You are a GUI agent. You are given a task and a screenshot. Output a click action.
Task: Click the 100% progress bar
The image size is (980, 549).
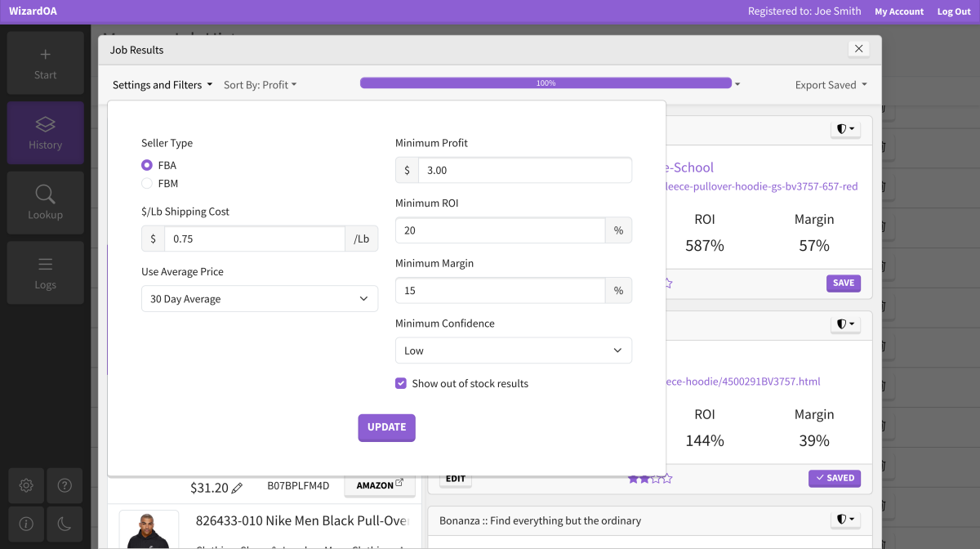tap(546, 83)
